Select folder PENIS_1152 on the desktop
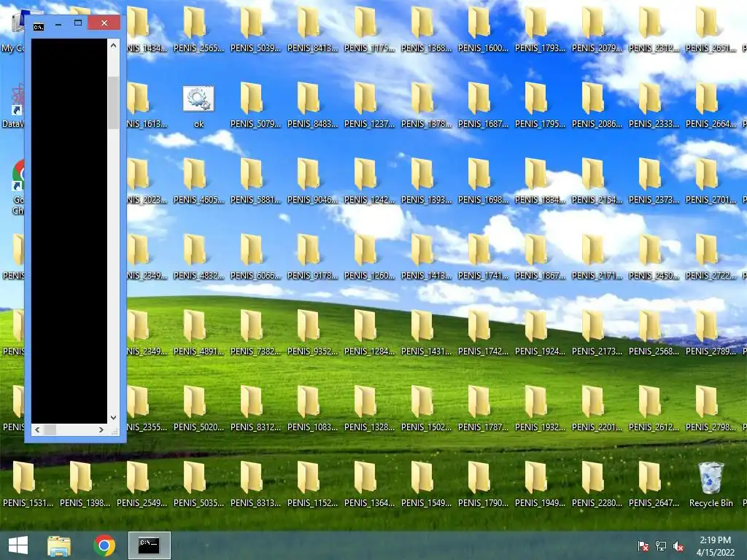Image resolution: width=747 pixels, height=560 pixels. click(x=312, y=484)
